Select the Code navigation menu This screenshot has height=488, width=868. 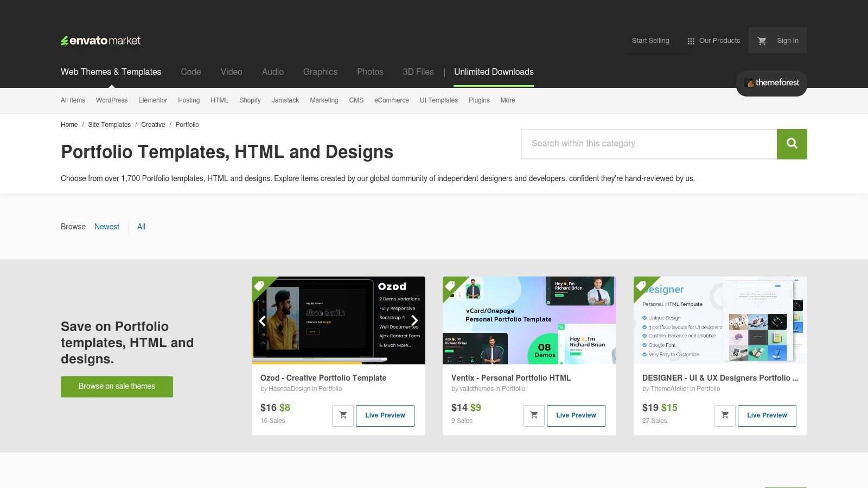point(190,72)
